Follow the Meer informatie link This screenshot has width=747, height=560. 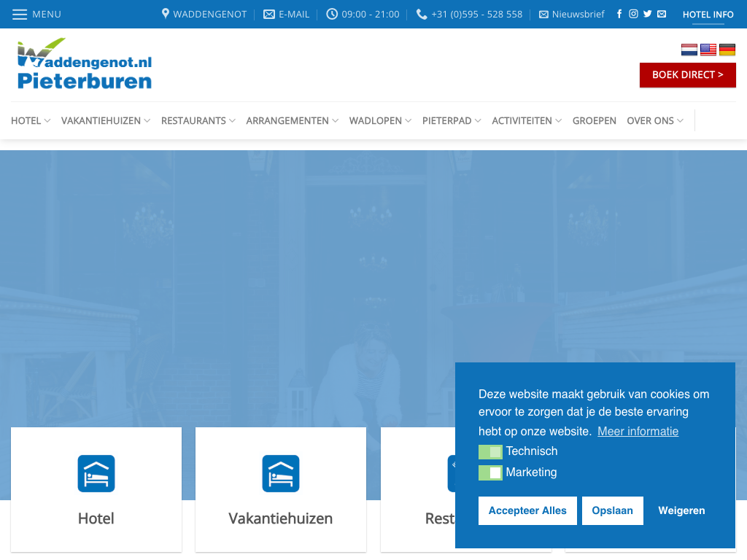tap(638, 432)
